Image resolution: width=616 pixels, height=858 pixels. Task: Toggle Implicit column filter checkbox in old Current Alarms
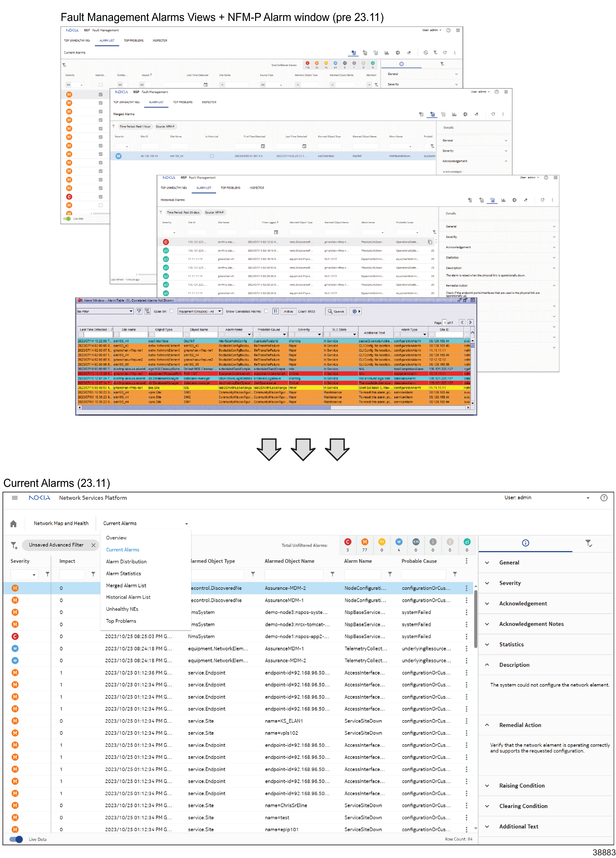(x=101, y=85)
